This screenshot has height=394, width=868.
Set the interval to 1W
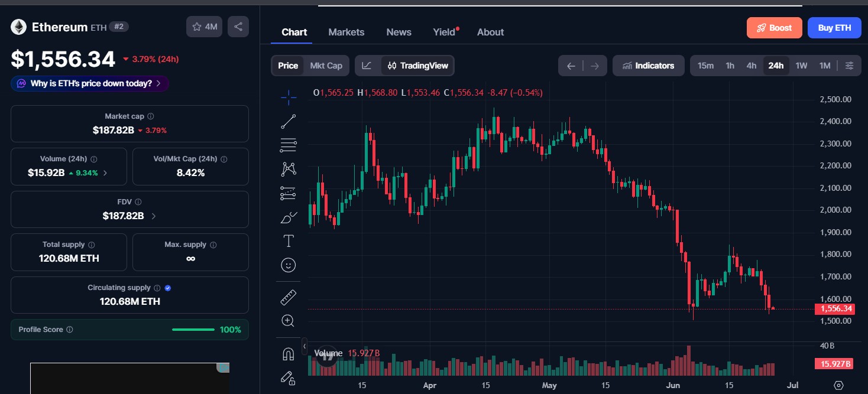tap(801, 66)
